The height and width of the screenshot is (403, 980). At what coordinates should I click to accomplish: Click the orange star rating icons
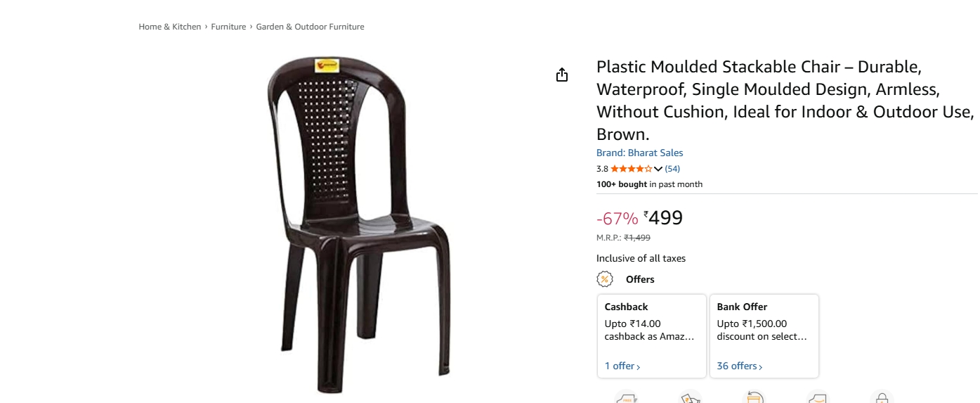631,169
